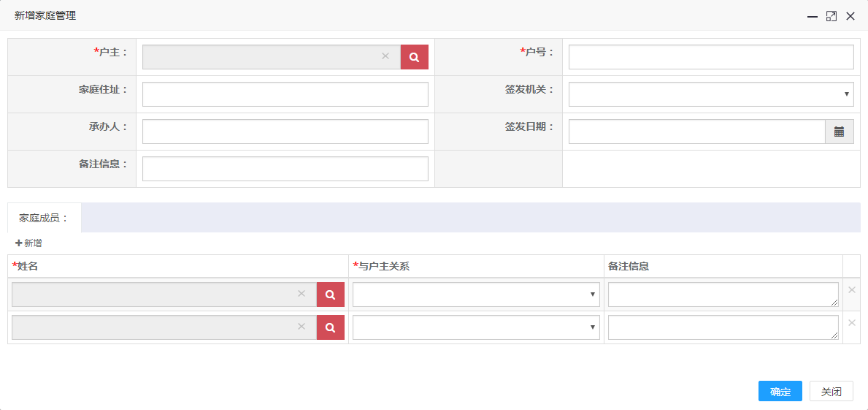
Task: Focus the 户号 input field
Action: click(710, 57)
